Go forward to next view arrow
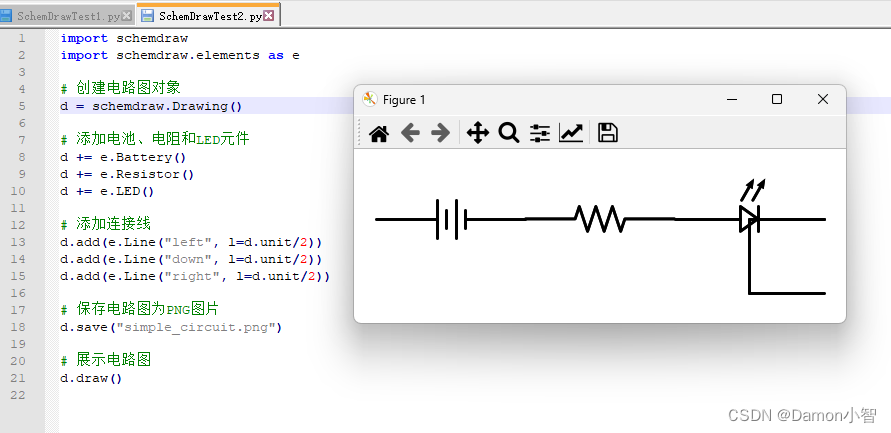 click(x=440, y=134)
